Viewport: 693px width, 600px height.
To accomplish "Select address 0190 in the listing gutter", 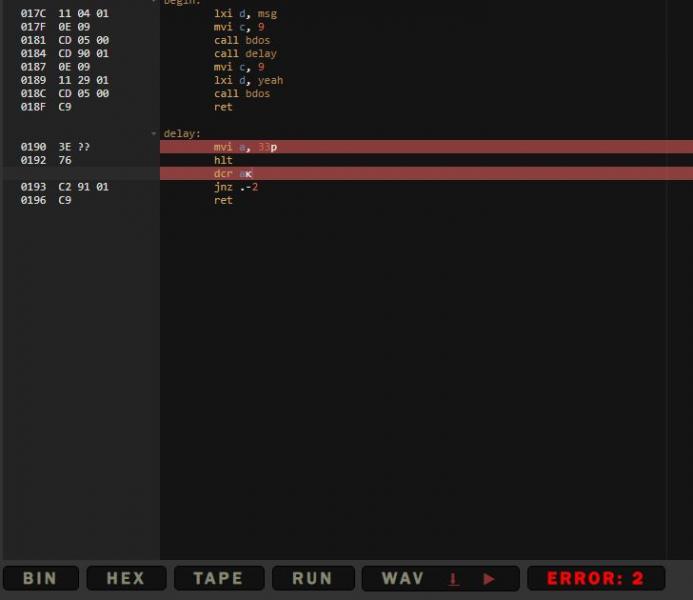I will tap(33, 147).
